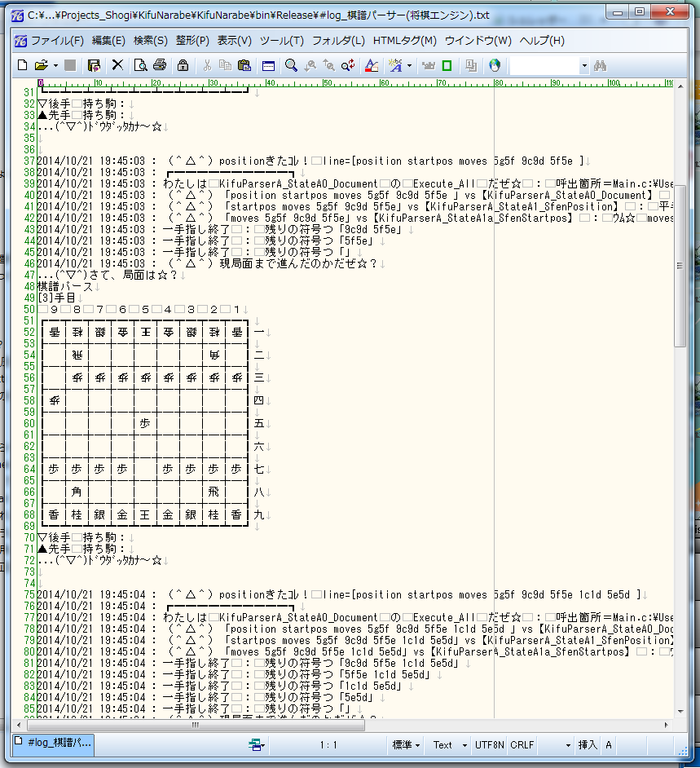The width and height of the screenshot is (700, 768).
Task: Select the #log_棋譜パ... document tab
Action: pyautogui.click(x=53, y=743)
